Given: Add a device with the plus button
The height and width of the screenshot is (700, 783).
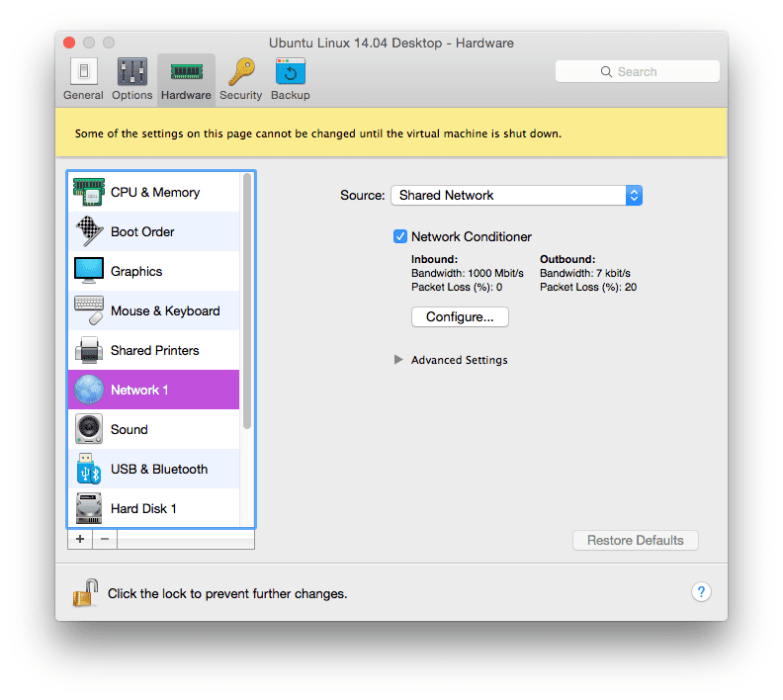Looking at the screenshot, I should [x=80, y=539].
